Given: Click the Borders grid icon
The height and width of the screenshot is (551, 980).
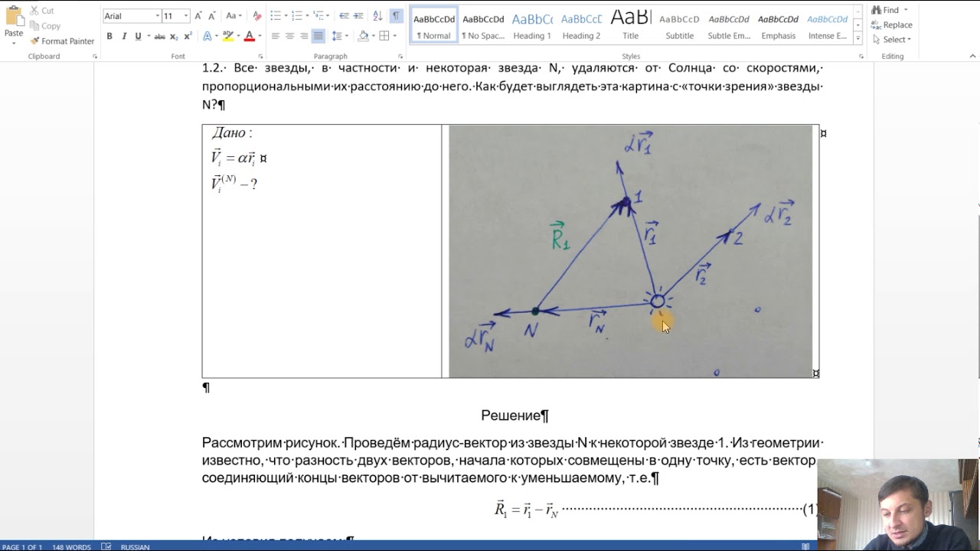Looking at the screenshot, I should pos(384,36).
